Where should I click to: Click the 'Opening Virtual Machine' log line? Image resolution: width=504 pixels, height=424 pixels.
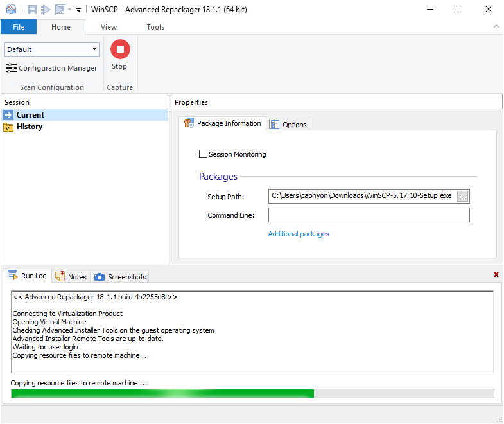[x=49, y=322]
